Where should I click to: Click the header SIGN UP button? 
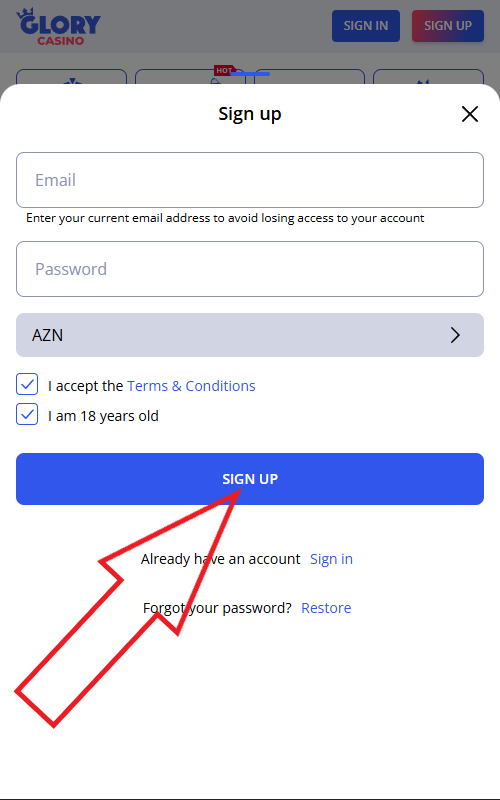pyautogui.click(x=448, y=26)
